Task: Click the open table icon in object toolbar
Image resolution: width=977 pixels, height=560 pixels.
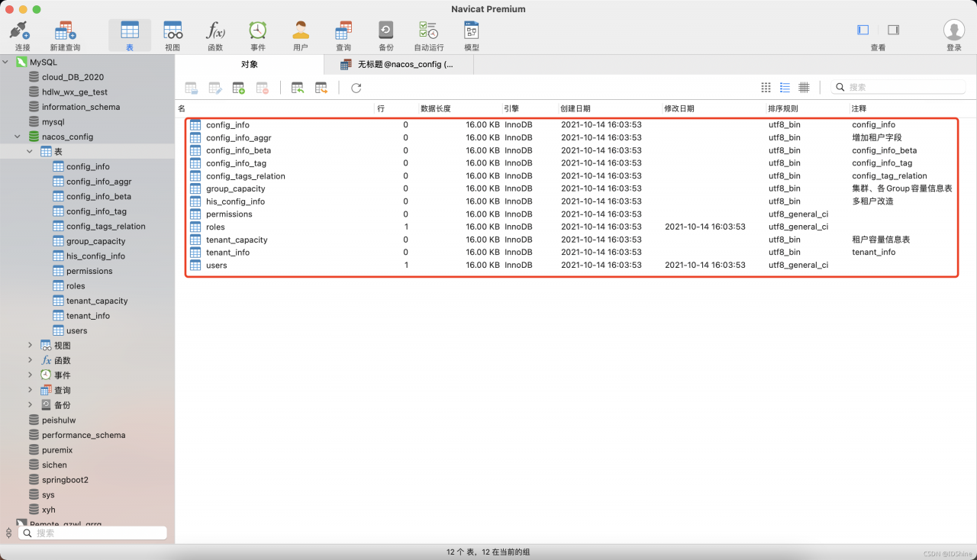Action: pyautogui.click(x=192, y=88)
